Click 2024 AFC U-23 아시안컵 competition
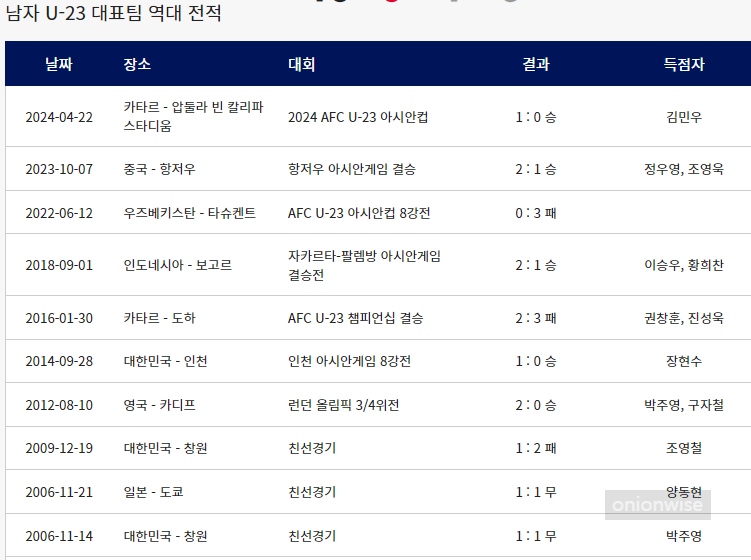 (358, 117)
